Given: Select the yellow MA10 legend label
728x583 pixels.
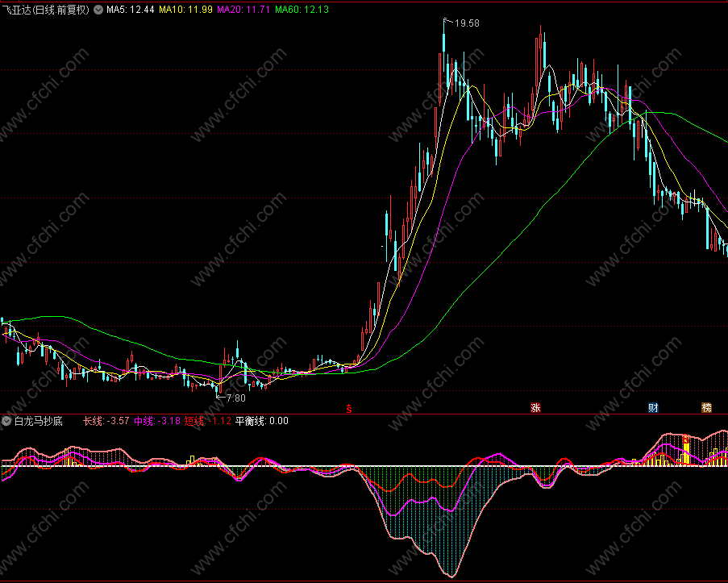Looking at the screenshot, I should click(x=185, y=10).
